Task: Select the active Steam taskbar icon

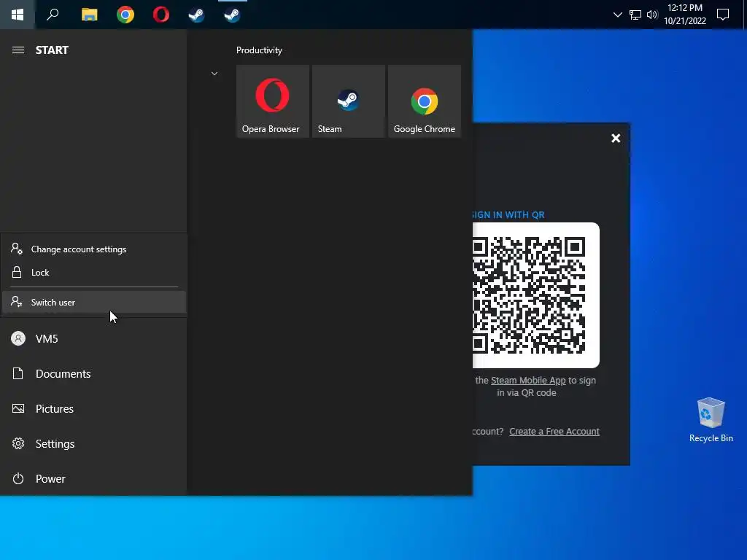Action: click(232, 15)
